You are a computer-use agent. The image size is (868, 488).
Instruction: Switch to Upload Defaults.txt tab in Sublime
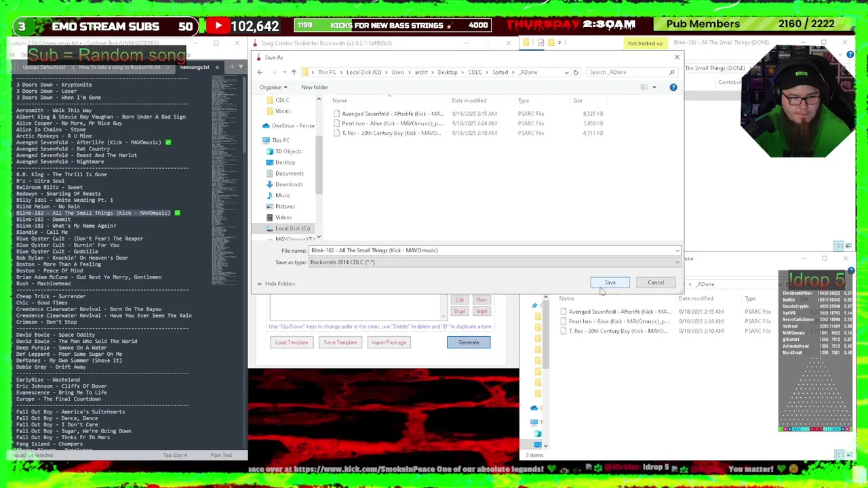tap(43, 67)
